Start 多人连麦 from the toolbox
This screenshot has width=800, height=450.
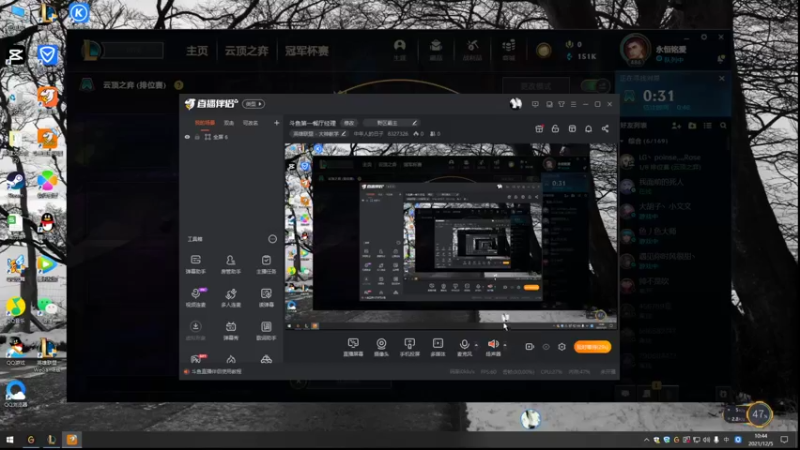(x=231, y=297)
